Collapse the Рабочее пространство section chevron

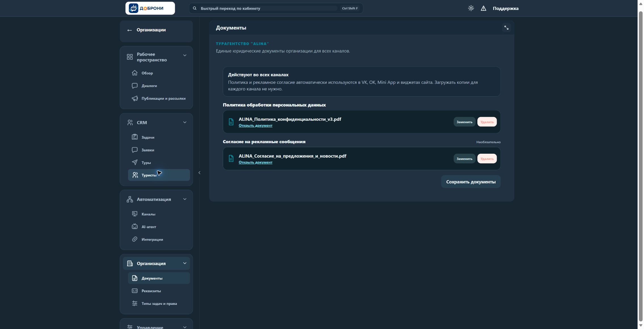[x=185, y=55]
